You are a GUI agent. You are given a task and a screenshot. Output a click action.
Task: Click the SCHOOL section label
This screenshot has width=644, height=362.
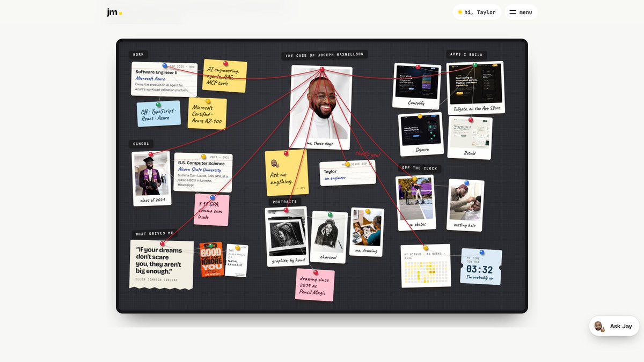pos(141,144)
